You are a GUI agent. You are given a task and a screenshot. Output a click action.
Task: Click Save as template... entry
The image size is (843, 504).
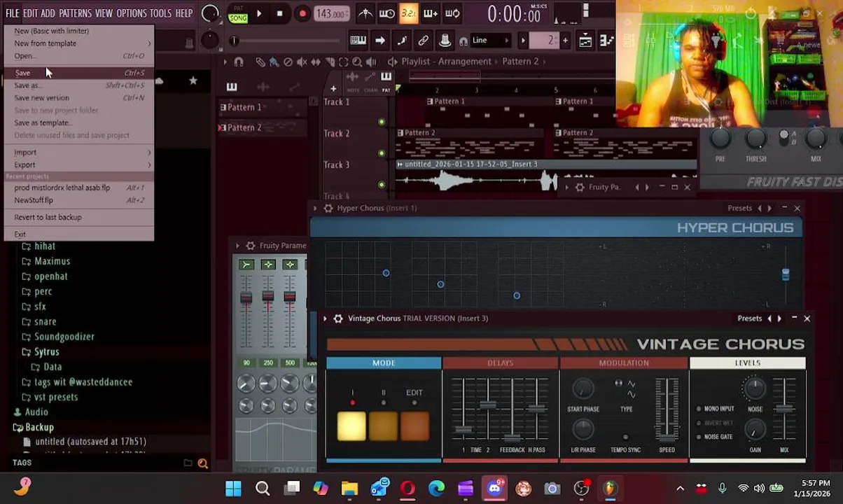79,123
